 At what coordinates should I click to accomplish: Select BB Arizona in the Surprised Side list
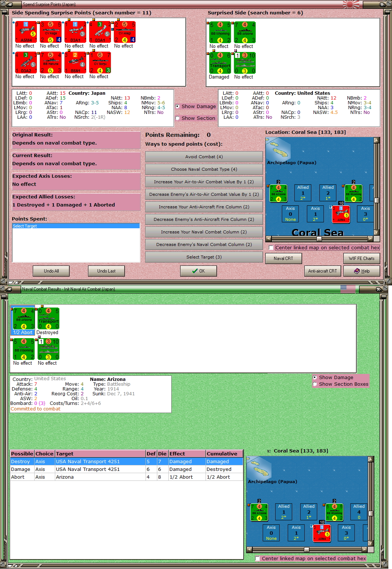click(x=245, y=32)
